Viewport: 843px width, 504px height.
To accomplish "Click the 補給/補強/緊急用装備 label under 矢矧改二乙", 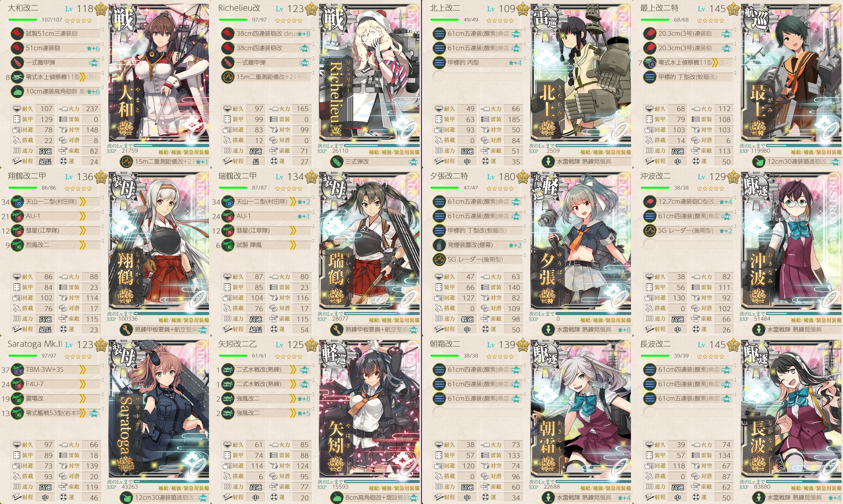I will (x=394, y=488).
